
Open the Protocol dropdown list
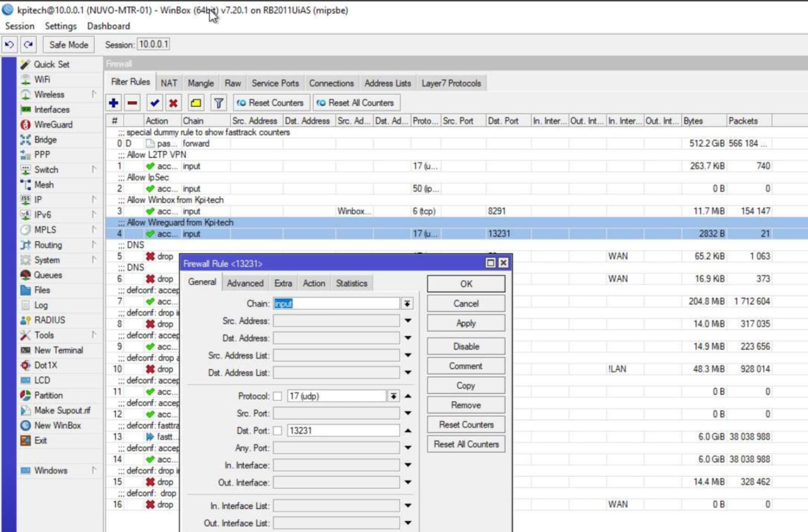(394, 396)
